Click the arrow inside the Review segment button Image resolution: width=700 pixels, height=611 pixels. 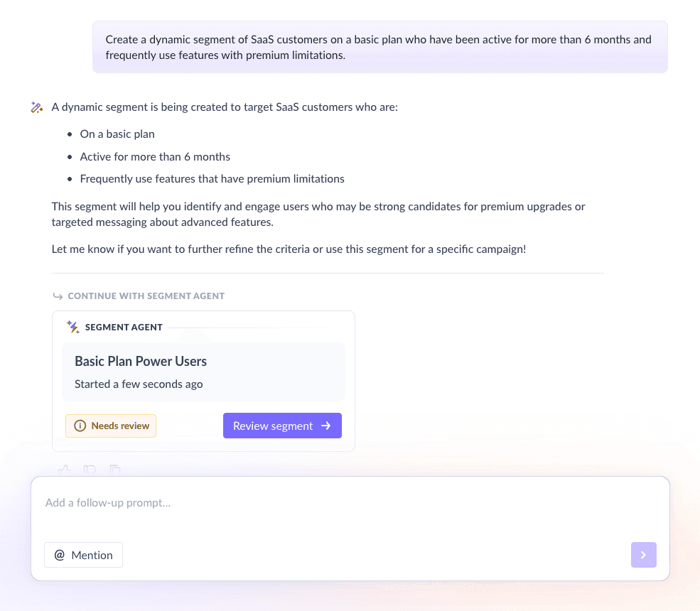tap(325, 426)
